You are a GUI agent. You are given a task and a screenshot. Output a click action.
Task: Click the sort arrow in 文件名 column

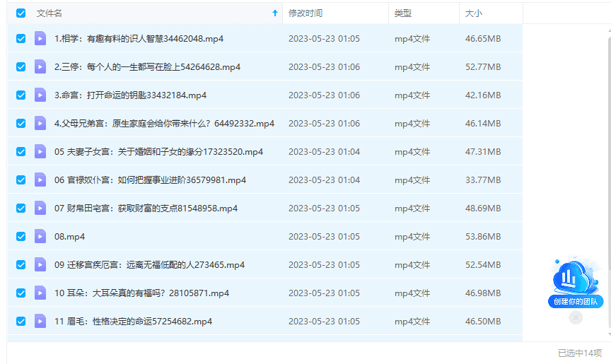pos(275,13)
